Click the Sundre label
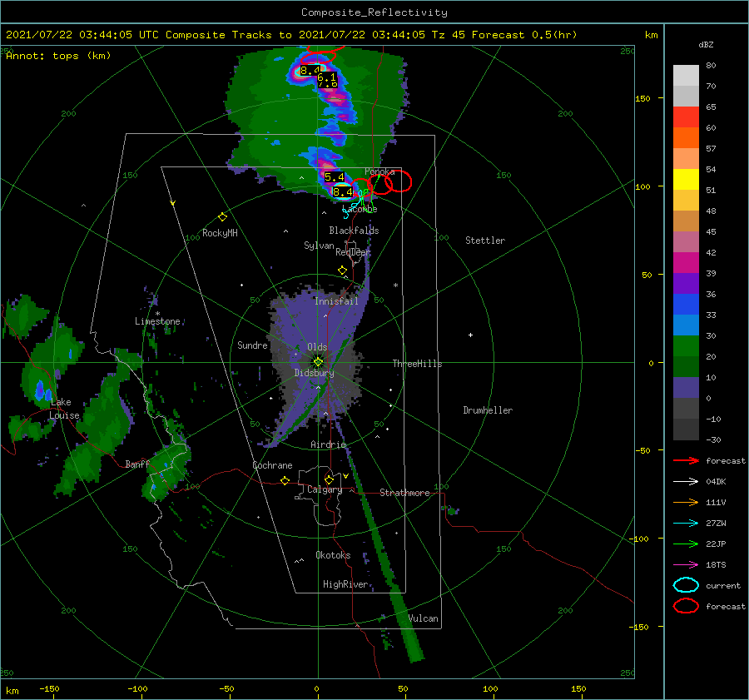 point(252,345)
